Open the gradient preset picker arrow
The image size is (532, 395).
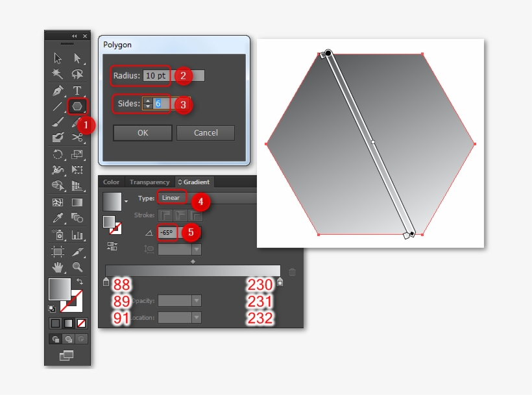(x=126, y=200)
